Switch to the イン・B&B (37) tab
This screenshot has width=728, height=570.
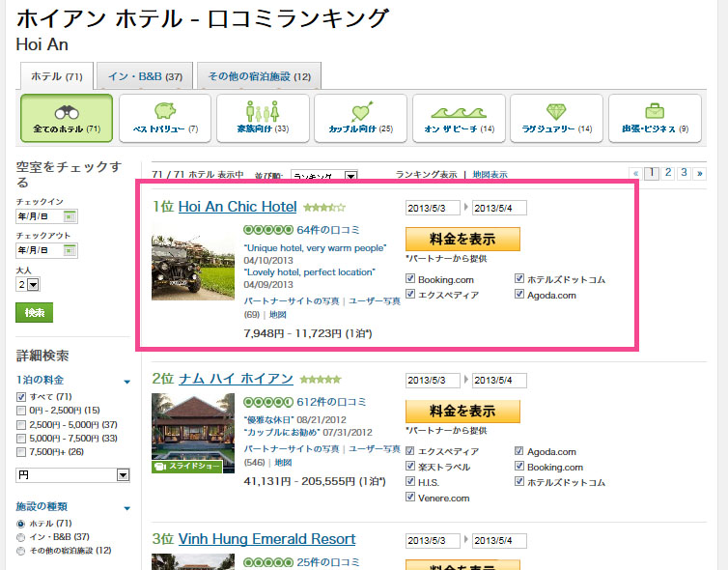tap(146, 76)
